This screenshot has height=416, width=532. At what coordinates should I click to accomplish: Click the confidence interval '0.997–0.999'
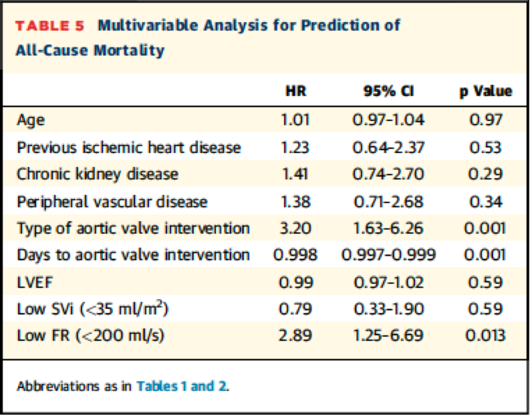click(x=388, y=254)
